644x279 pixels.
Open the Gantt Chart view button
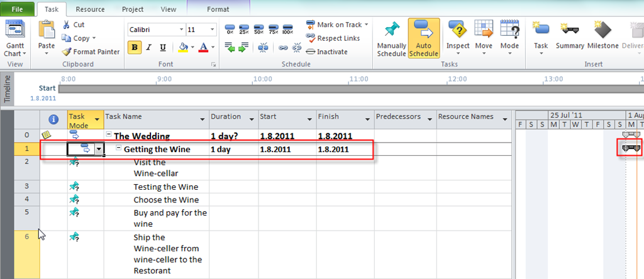coord(14,36)
